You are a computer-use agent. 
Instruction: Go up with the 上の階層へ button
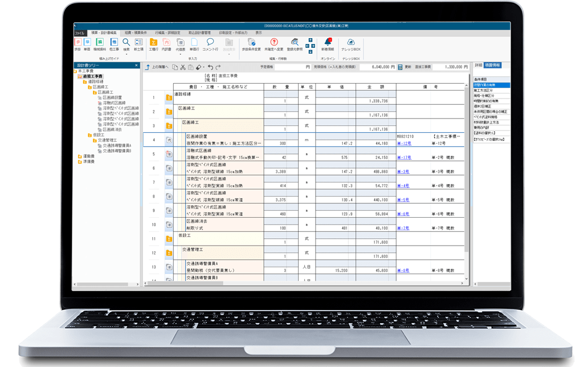(x=157, y=67)
